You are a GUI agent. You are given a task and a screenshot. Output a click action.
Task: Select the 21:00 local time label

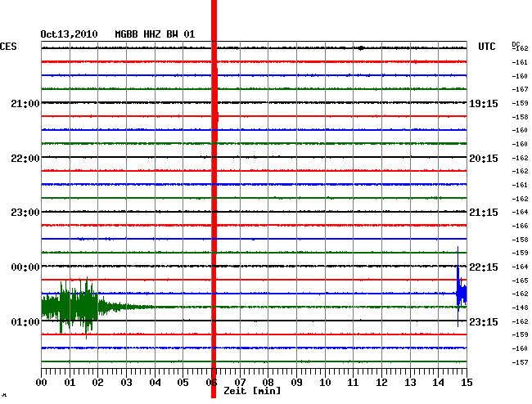[25, 103]
